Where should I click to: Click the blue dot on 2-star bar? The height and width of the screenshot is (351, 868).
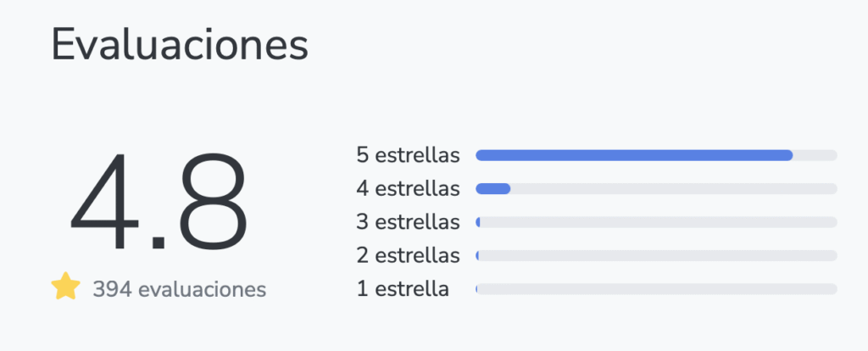coord(478,255)
